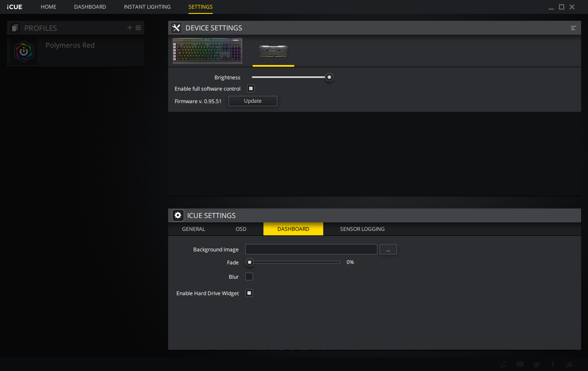Switch to the General tab
The width and height of the screenshot is (588, 371).
194,229
